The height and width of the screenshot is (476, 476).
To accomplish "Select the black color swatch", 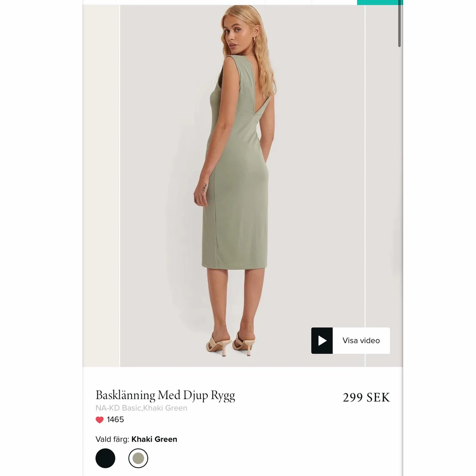I will pos(105,458).
